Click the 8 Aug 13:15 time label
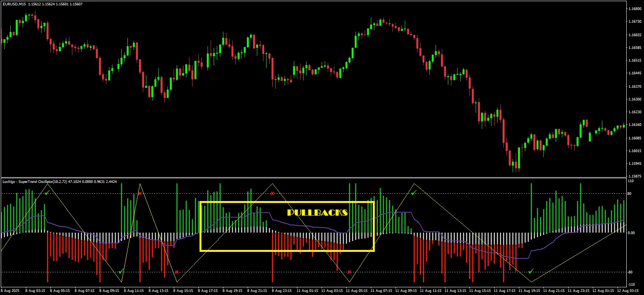The width and height of the screenshot is (644, 295). 159,291
